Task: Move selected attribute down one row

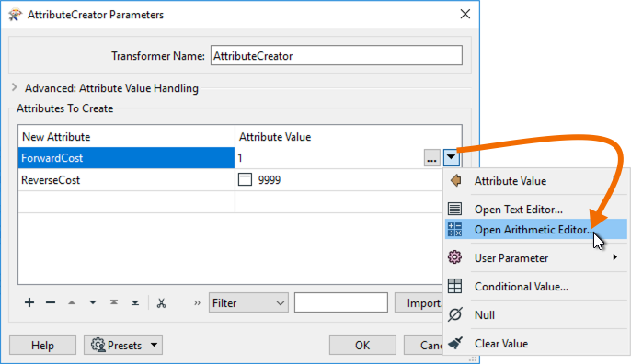Action: (93, 302)
